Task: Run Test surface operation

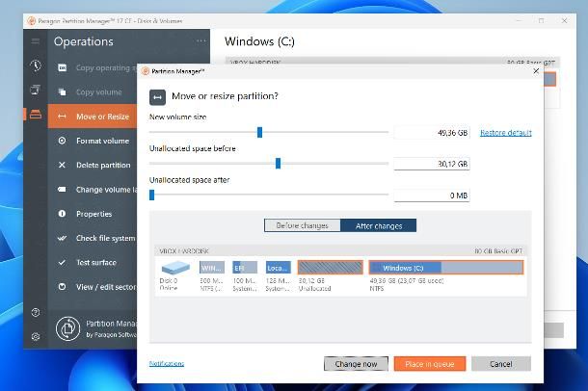Action: 92,263
